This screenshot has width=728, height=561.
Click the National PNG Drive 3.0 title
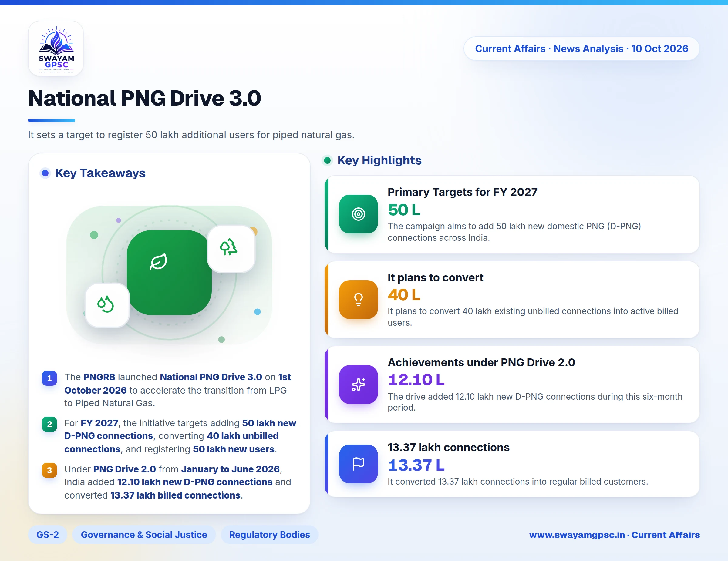145,98
